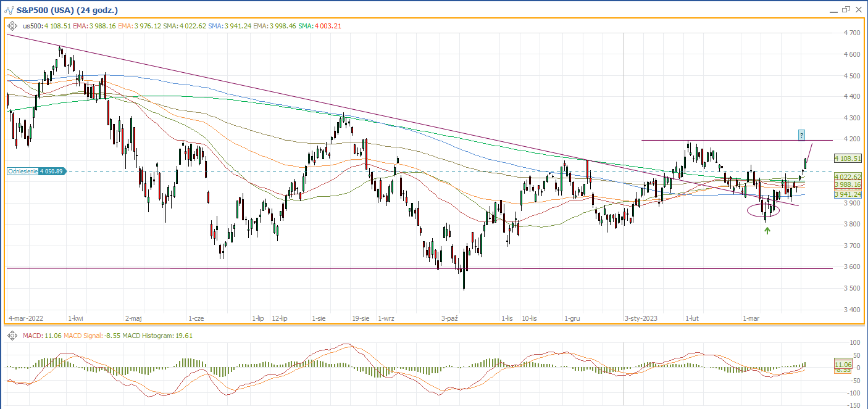Click the Odniesienie 4 050.89 reference label
Image resolution: width=868 pixels, height=409 pixels.
pos(35,171)
